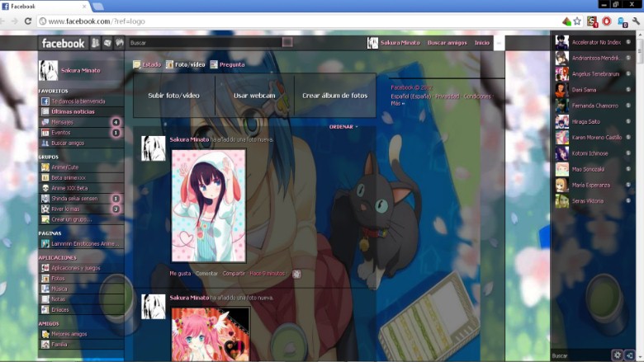Click the Eventos calendar icon

tap(45, 133)
